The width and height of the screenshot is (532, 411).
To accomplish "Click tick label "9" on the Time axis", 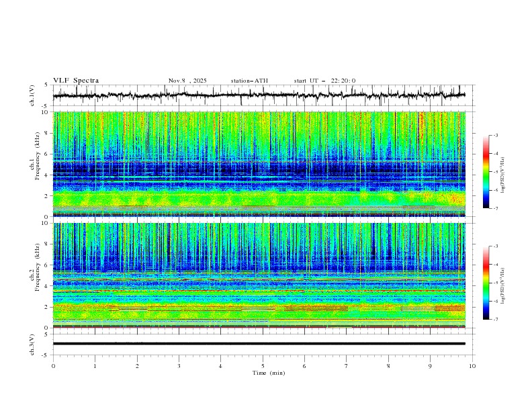I will pyautogui.click(x=430, y=366).
